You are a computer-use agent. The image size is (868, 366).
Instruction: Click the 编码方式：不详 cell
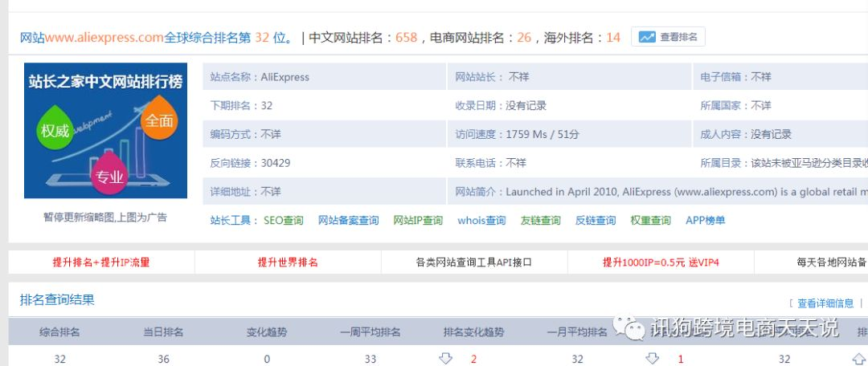pos(325,134)
